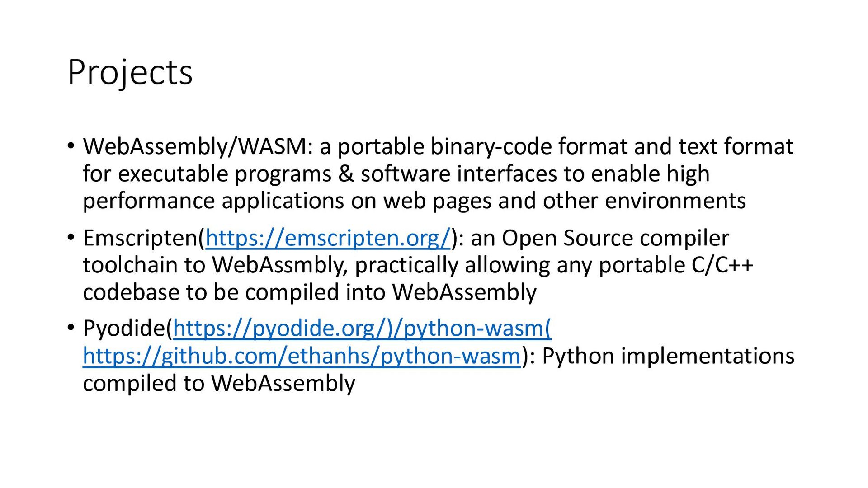Open the emscripten.org hyperlink
This screenshot has height=488, width=868.
pyautogui.click(x=328, y=238)
